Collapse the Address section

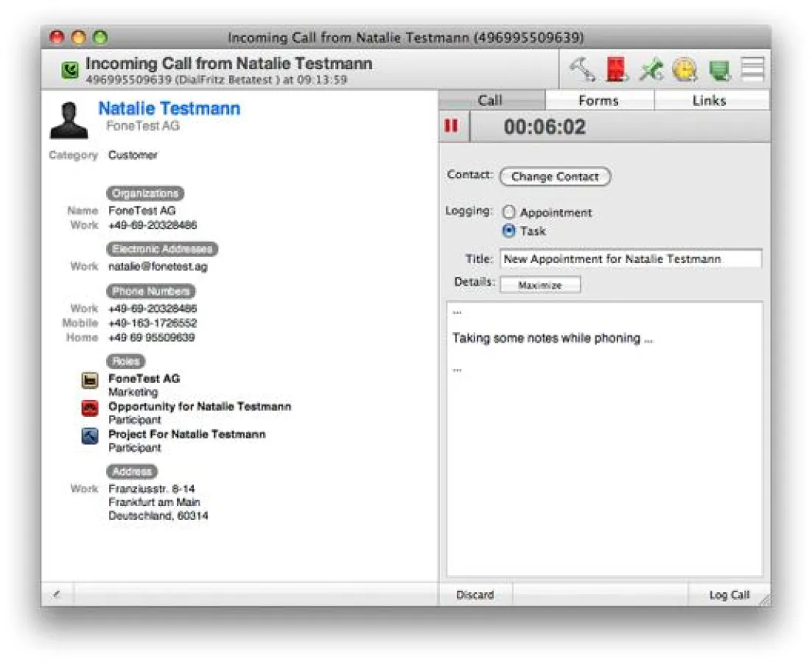pyautogui.click(x=132, y=471)
